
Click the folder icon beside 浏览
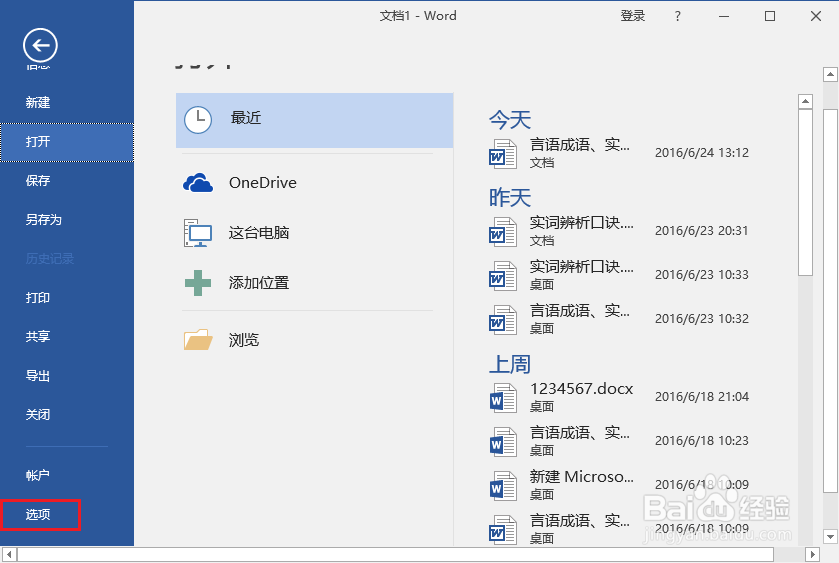click(x=198, y=339)
